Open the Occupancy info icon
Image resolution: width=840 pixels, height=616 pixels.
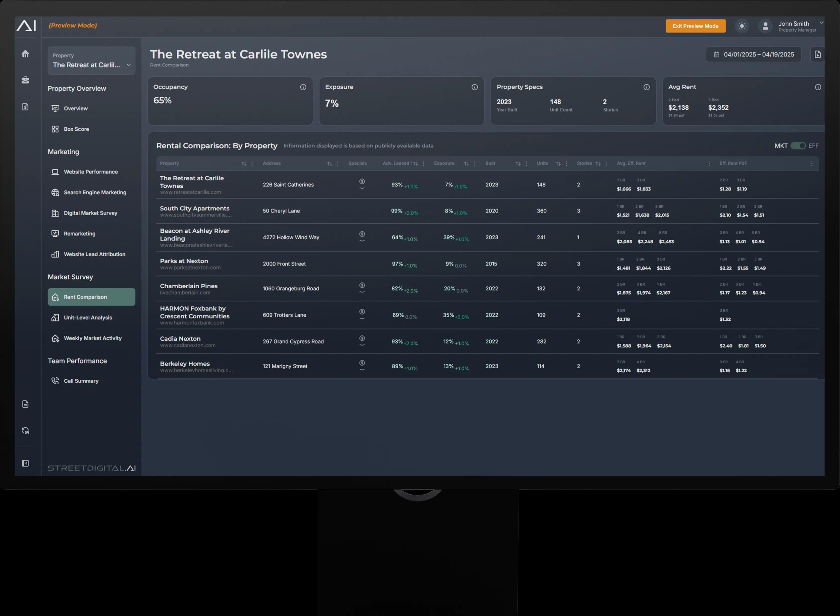coord(303,87)
